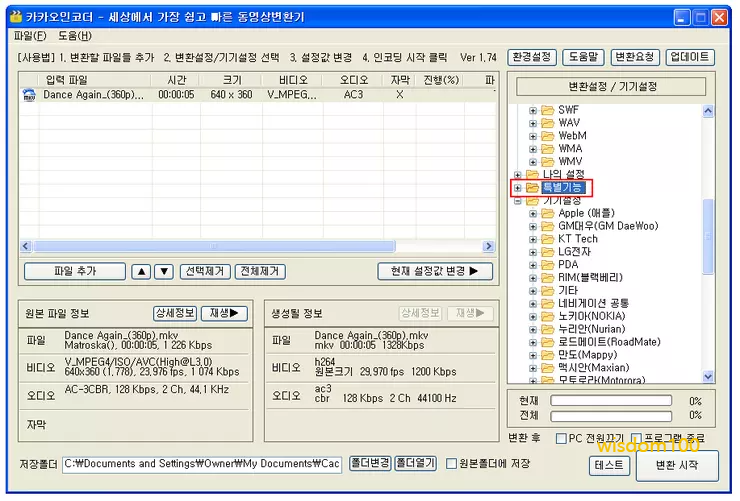Click the 도움말 help button

(583, 58)
